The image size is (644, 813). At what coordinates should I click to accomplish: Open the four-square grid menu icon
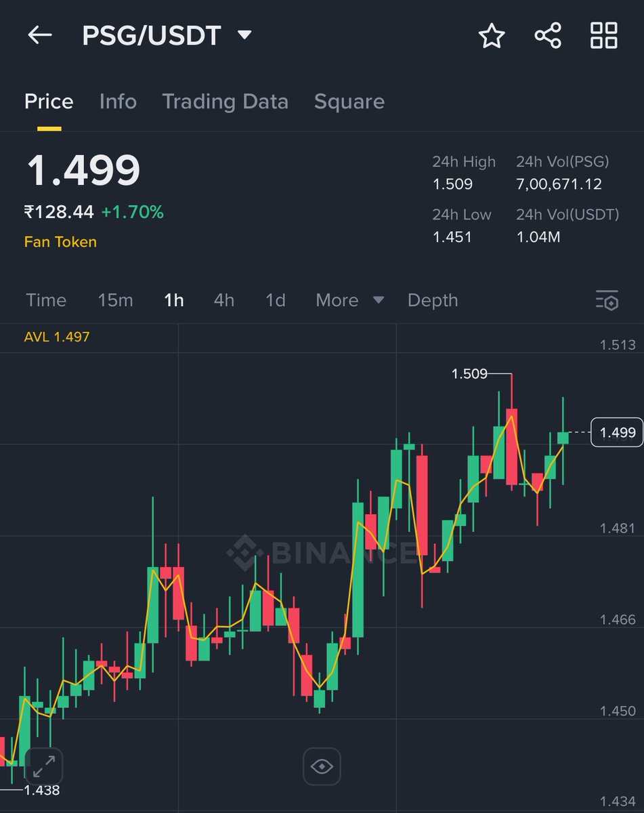pos(603,35)
